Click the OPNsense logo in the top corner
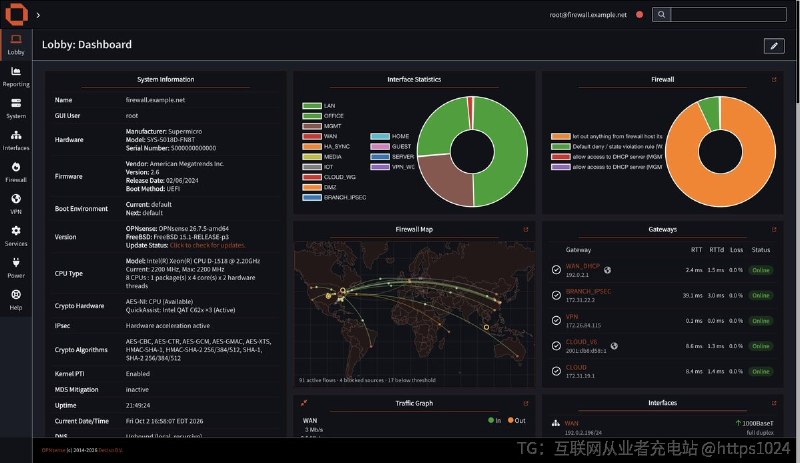Image resolution: width=800 pixels, height=463 pixels. [x=16, y=14]
